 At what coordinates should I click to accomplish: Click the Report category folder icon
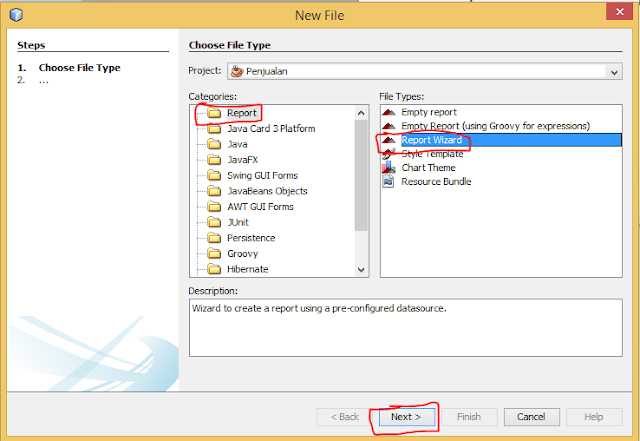tap(214, 113)
